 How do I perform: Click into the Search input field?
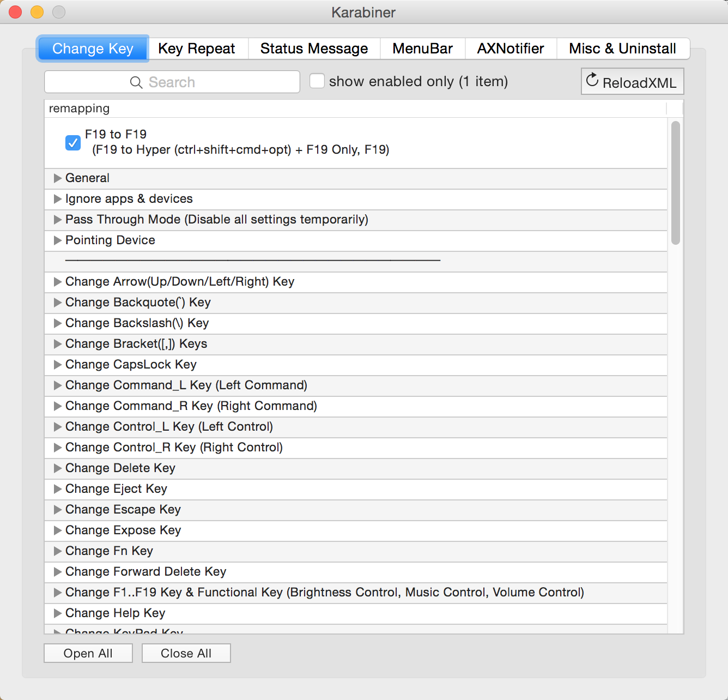(172, 82)
